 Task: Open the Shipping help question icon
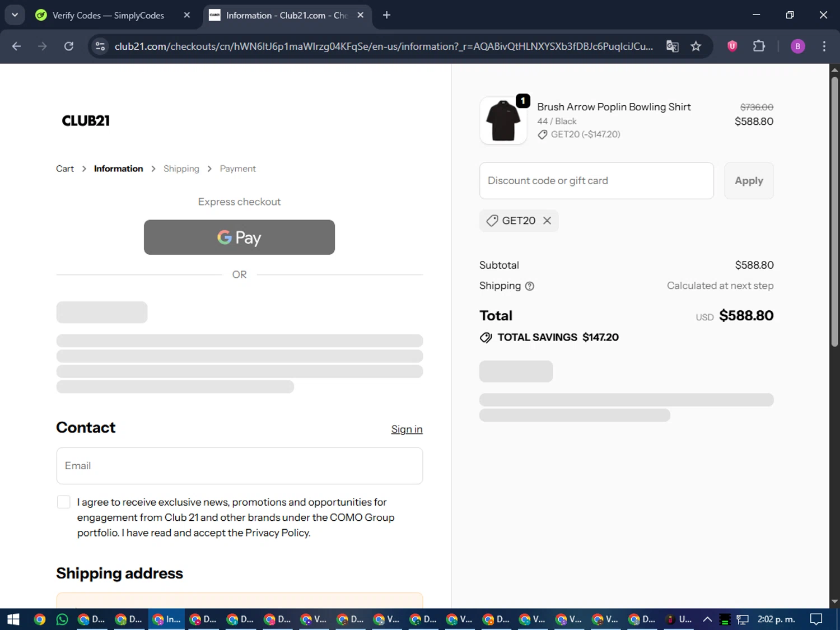(530, 286)
